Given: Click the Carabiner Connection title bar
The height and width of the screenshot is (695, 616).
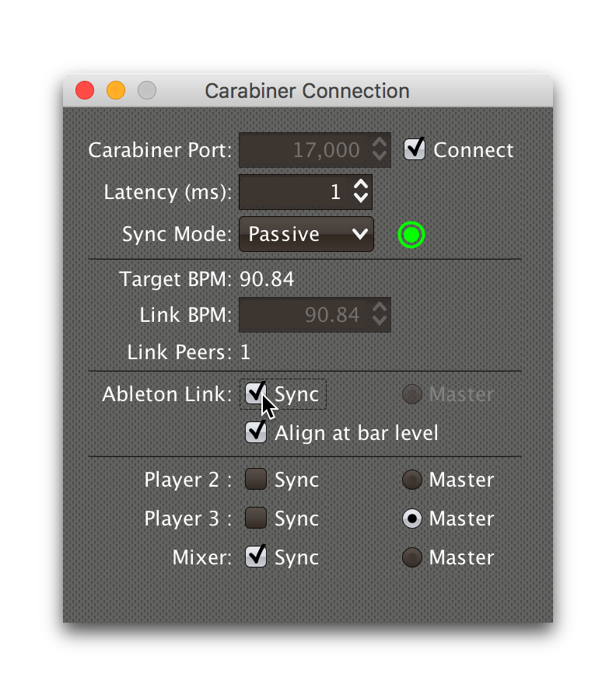Looking at the screenshot, I should 308,91.
